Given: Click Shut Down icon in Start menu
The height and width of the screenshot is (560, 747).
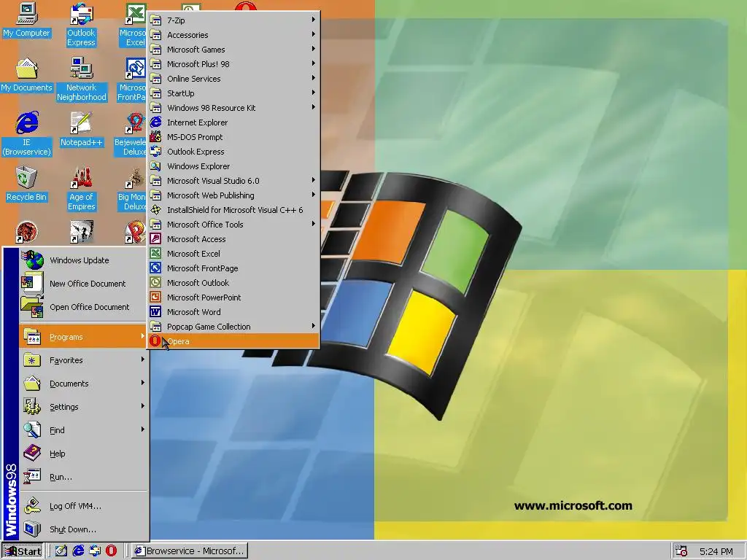Looking at the screenshot, I should (x=32, y=529).
